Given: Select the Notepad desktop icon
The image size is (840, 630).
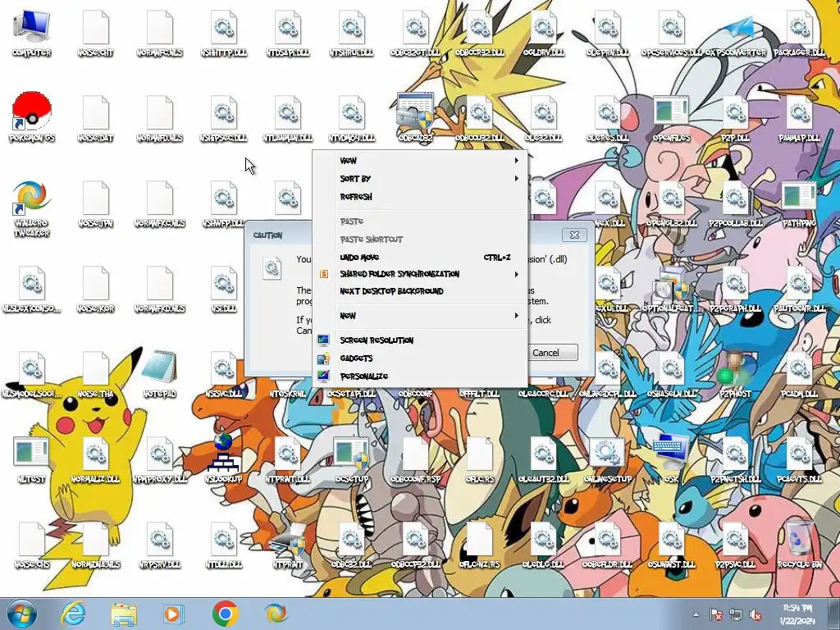Looking at the screenshot, I should 159,374.
